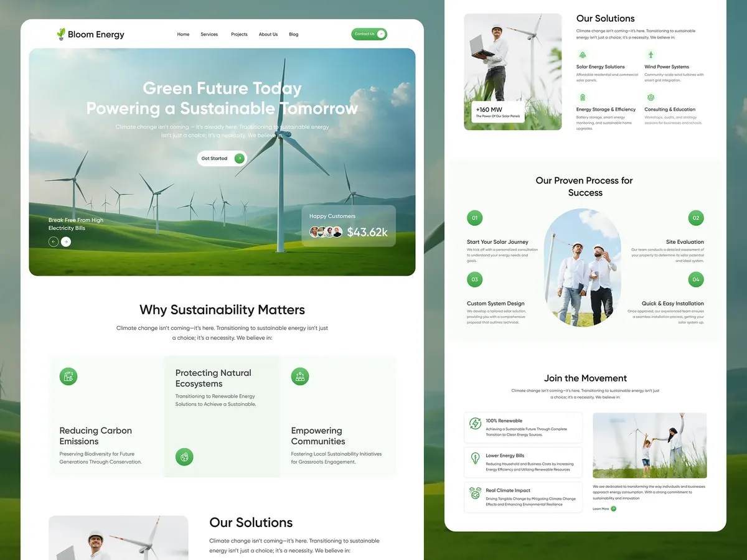This screenshot has height=560, width=747.
Task: Click the Lower Energy Bills bulb icon
Action: 476,459
